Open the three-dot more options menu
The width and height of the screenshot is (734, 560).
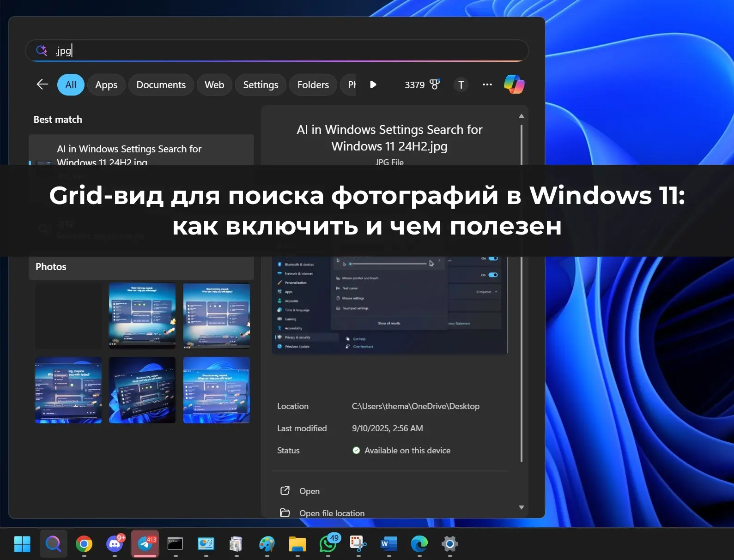pyautogui.click(x=487, y=84)
